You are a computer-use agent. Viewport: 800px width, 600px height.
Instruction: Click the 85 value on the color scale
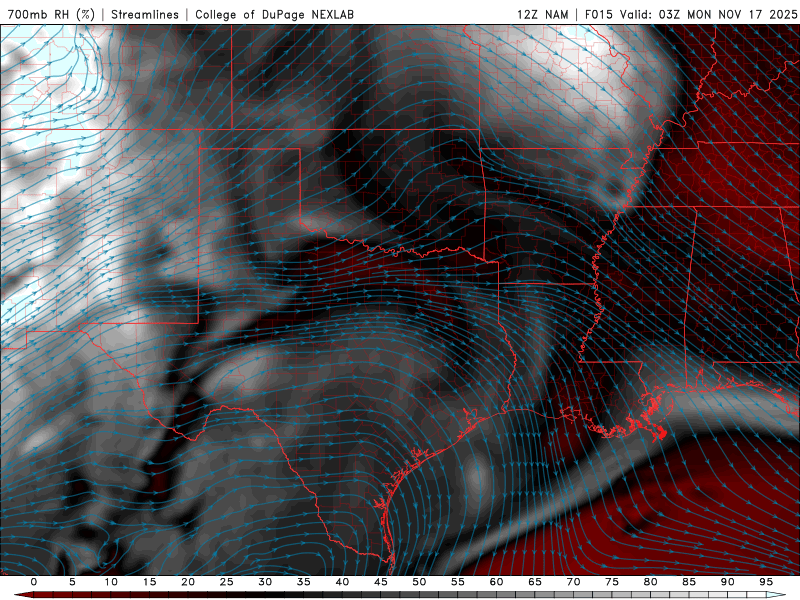tap(689, 582)
